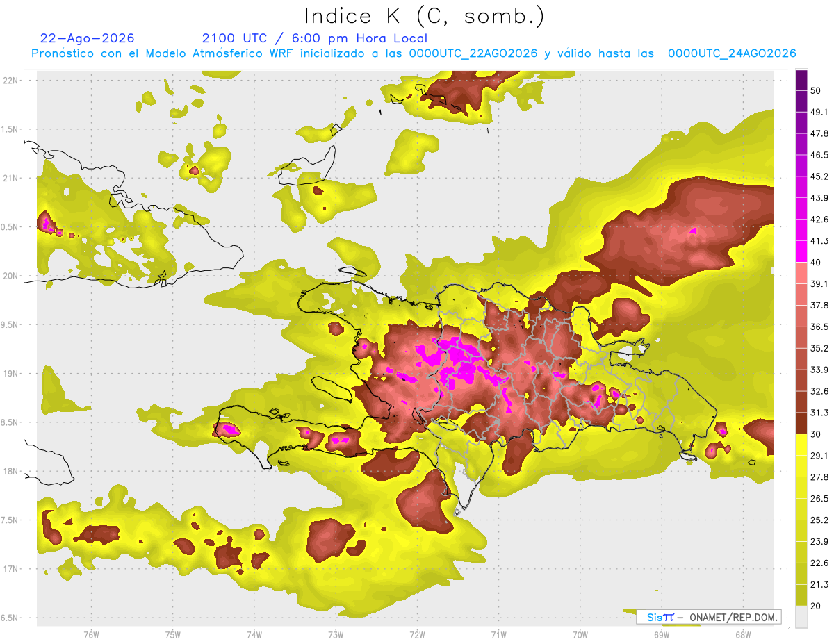This screenshot has width=834, height=644.
Task: Click the latitude axis label '22N'
Action: [12, 80]
